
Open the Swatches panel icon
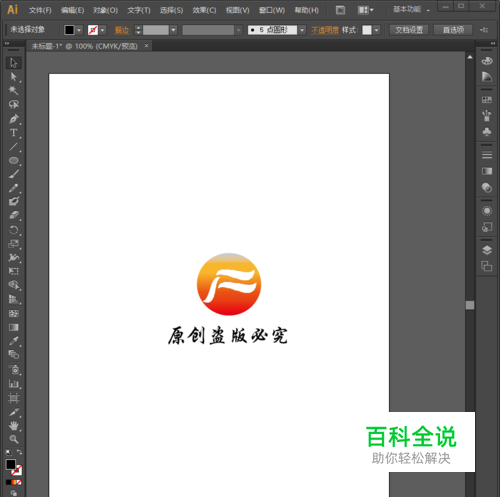(487, 100)
